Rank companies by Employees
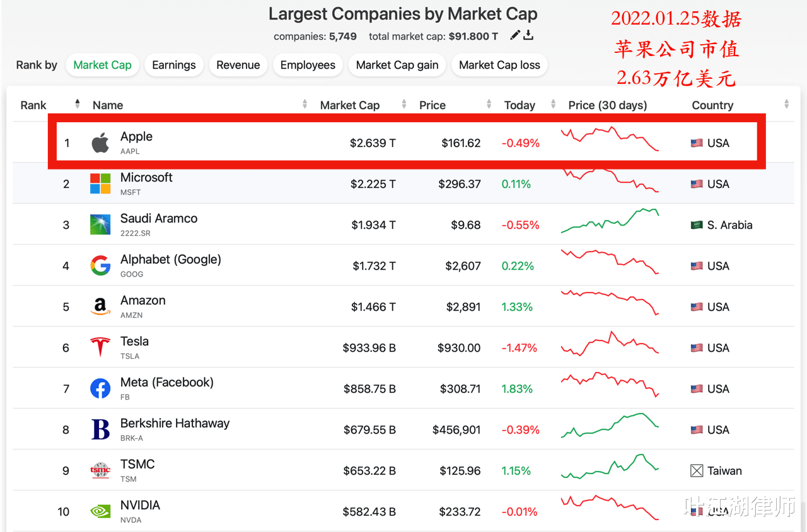 pos(308,65)
